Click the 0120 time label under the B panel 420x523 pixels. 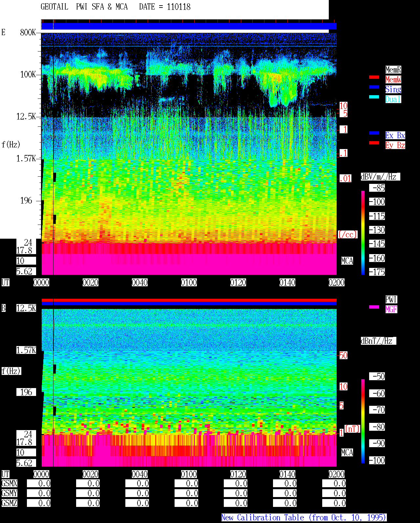(238, 474)
